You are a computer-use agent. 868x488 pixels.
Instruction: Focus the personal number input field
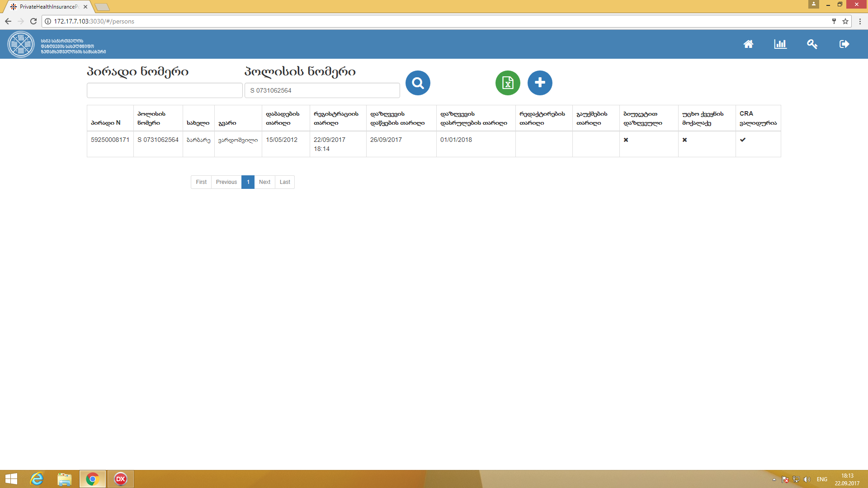165,90
